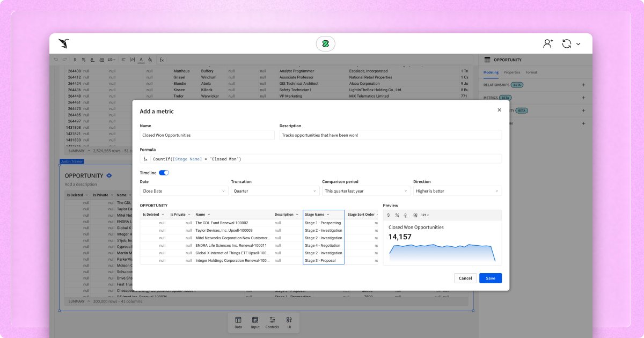644x338 pixels.
Task: Open Name column menu in dialog table
Action: (209, 215)
